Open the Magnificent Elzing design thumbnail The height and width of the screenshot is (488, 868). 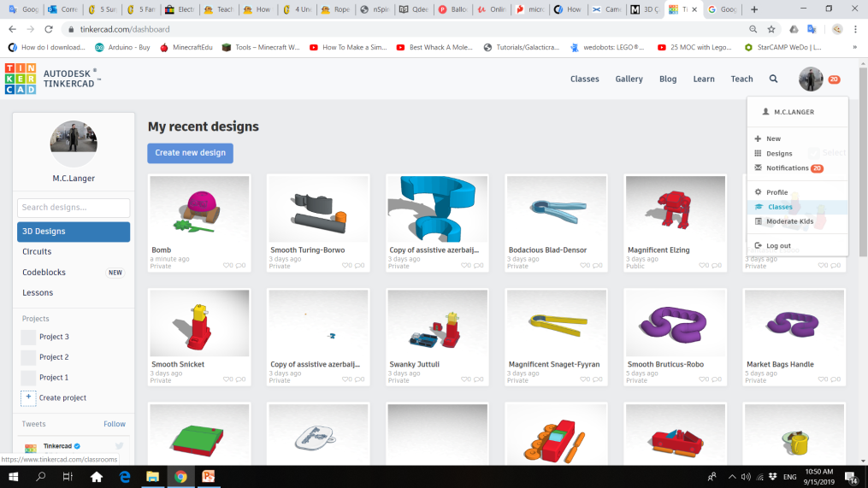(x=676, y=209)
